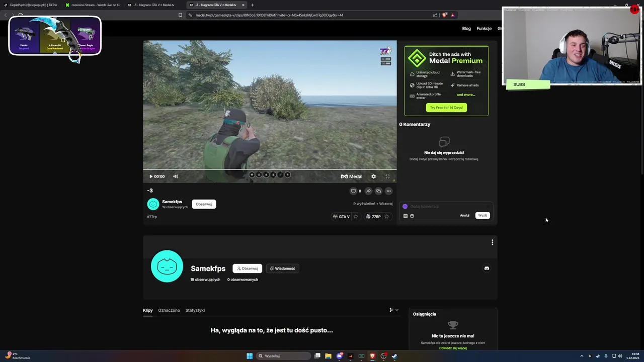Open File Explorer from taskbar

328,356
